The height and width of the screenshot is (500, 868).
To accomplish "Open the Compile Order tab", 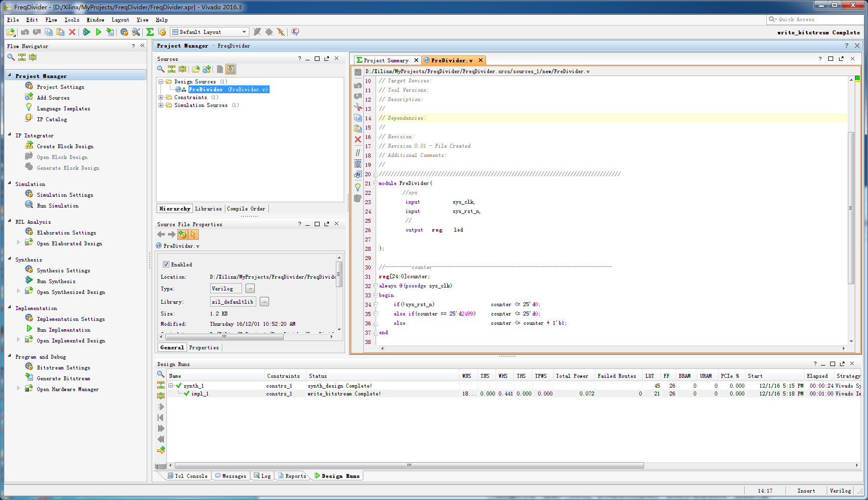I will point(246,209).
